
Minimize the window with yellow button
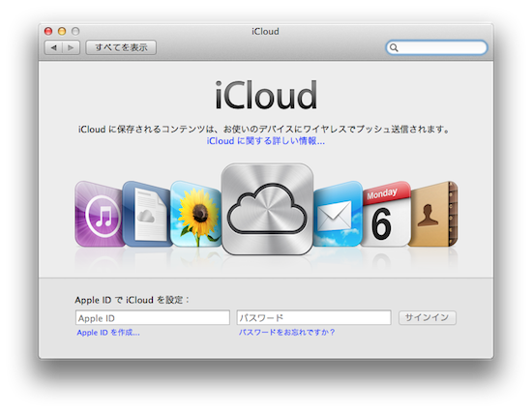point(62,32)
